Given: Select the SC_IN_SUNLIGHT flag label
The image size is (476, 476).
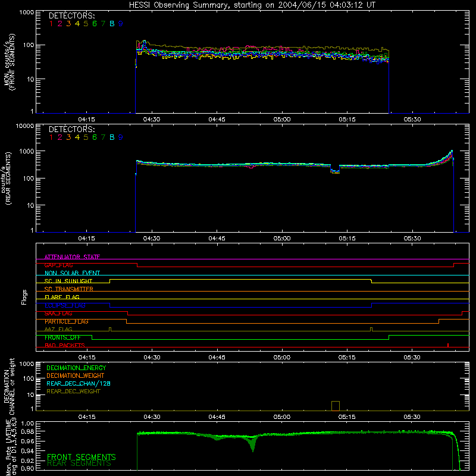Looking at the screenshot, I should 68,281.
